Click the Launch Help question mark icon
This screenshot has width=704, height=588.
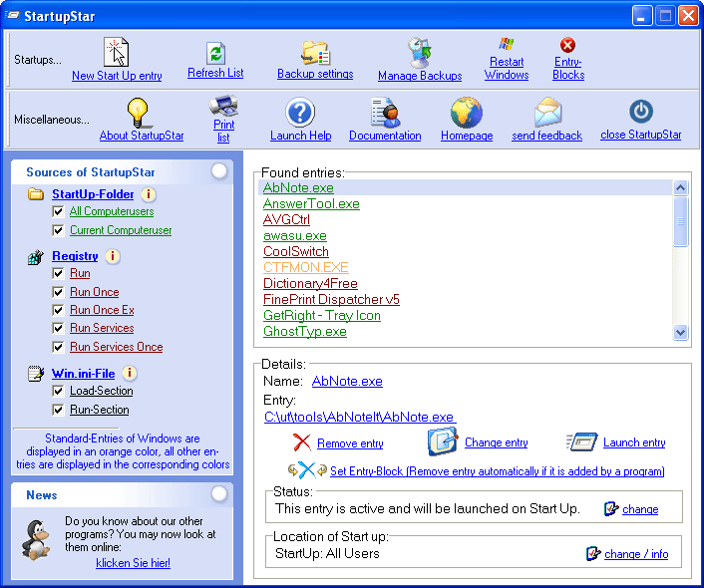300,113
